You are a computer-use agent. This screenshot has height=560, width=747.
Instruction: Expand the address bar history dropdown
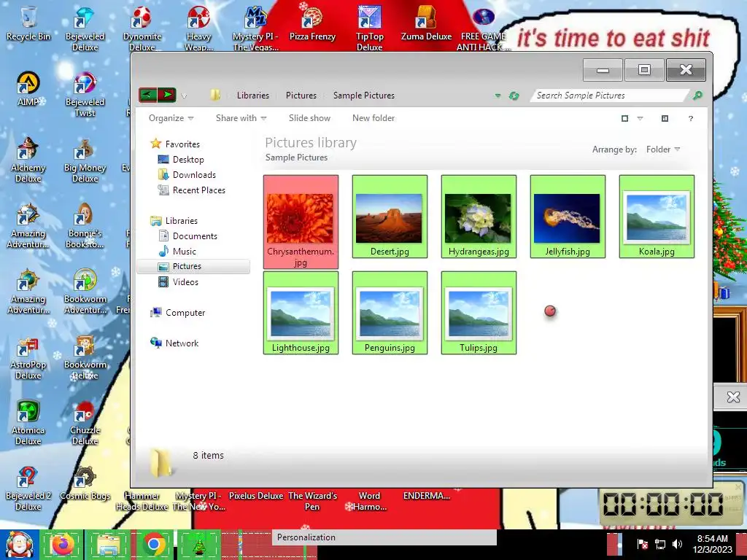click(498, 96)
